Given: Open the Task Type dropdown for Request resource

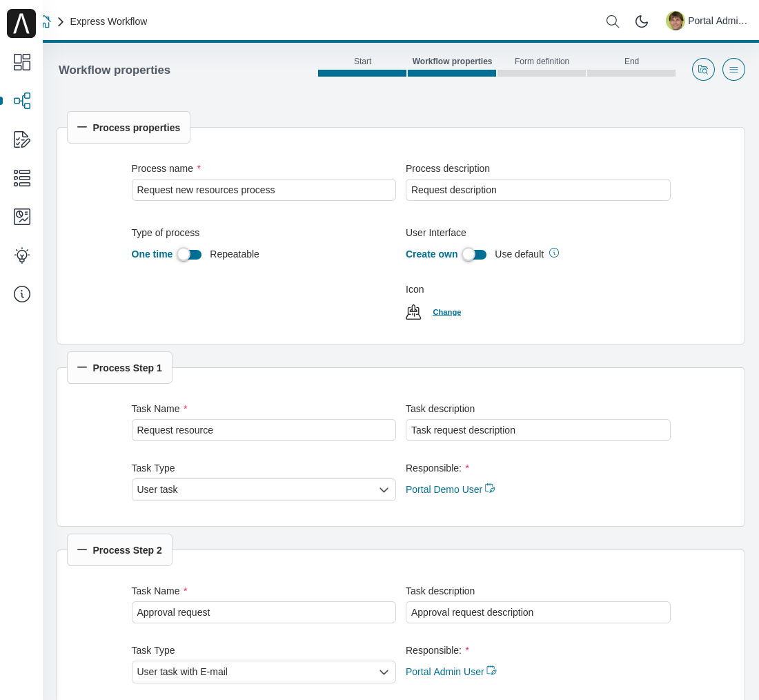Looking at the screenshot, I should (264, 489).
